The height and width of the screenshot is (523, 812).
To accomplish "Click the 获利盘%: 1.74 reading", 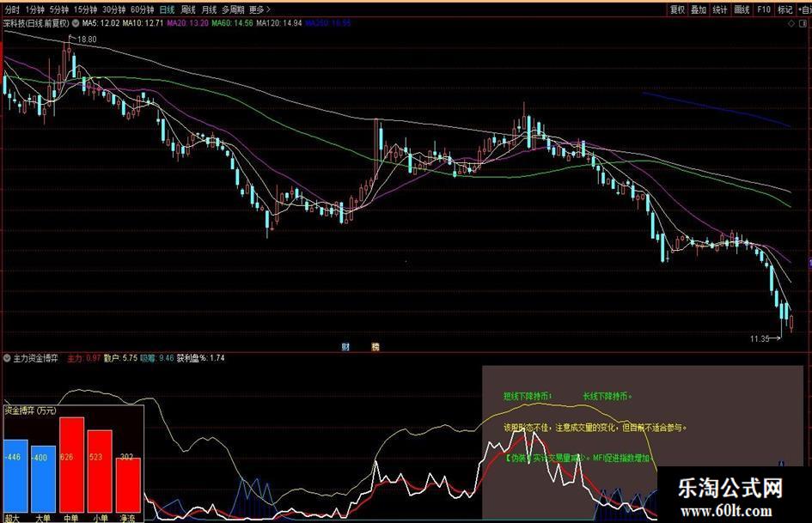I will [201, 358].
